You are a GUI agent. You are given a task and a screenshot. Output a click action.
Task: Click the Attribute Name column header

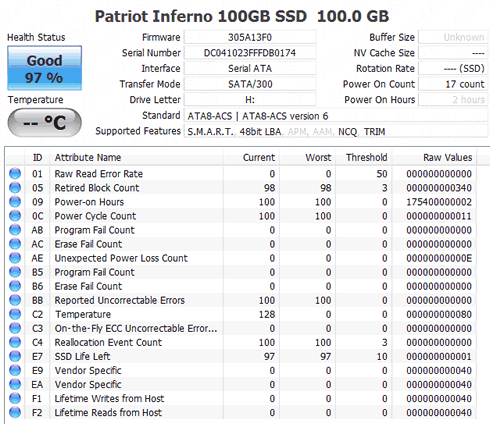[x=136, y=157]
